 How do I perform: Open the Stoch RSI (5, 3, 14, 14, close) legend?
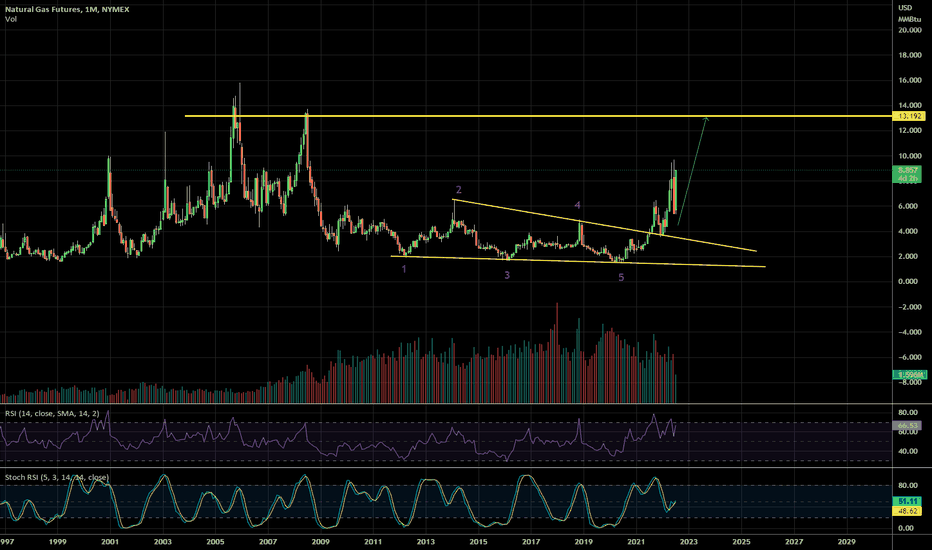[56, 477]
